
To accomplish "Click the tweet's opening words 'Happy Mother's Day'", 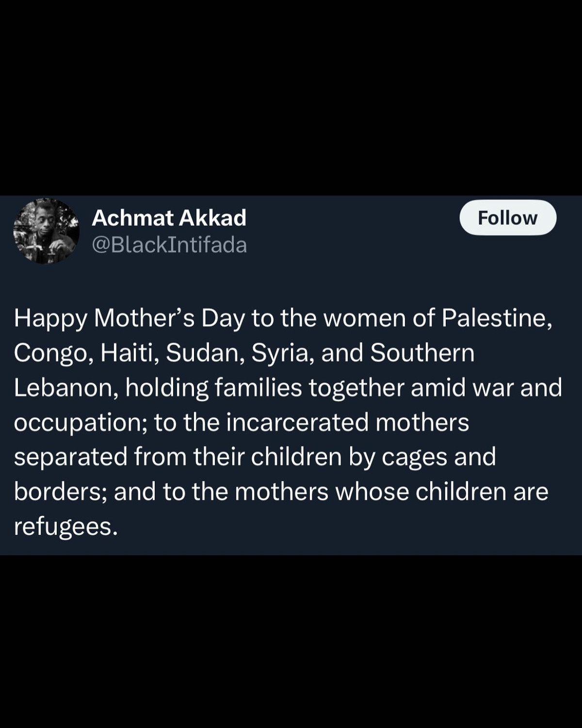I will 129,319.
